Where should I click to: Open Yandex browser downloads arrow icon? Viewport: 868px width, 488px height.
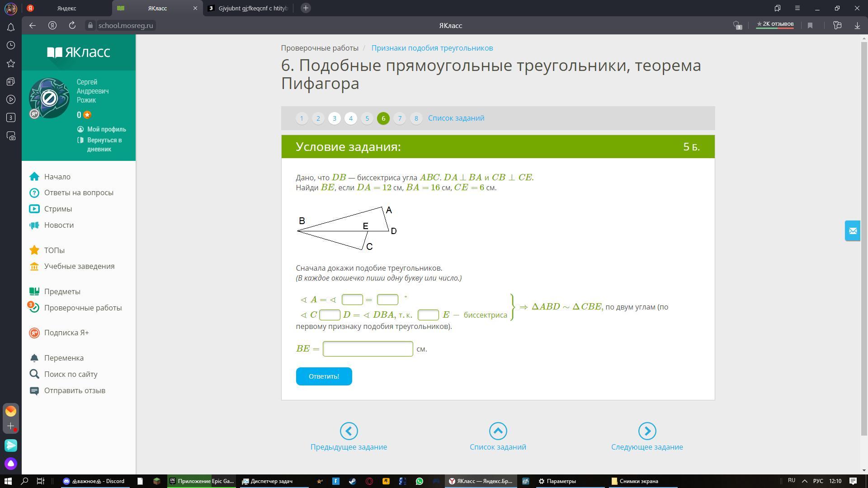(857, 26)
